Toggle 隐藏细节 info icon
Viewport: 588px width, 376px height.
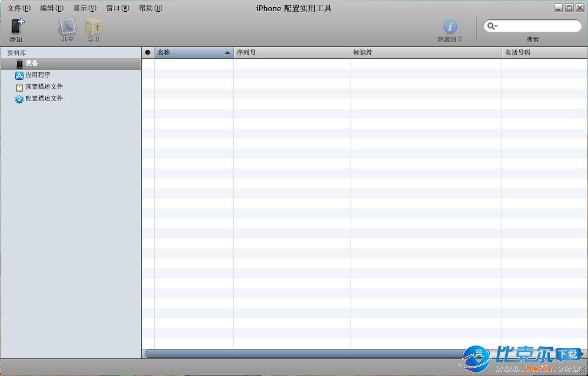(450, 27)
